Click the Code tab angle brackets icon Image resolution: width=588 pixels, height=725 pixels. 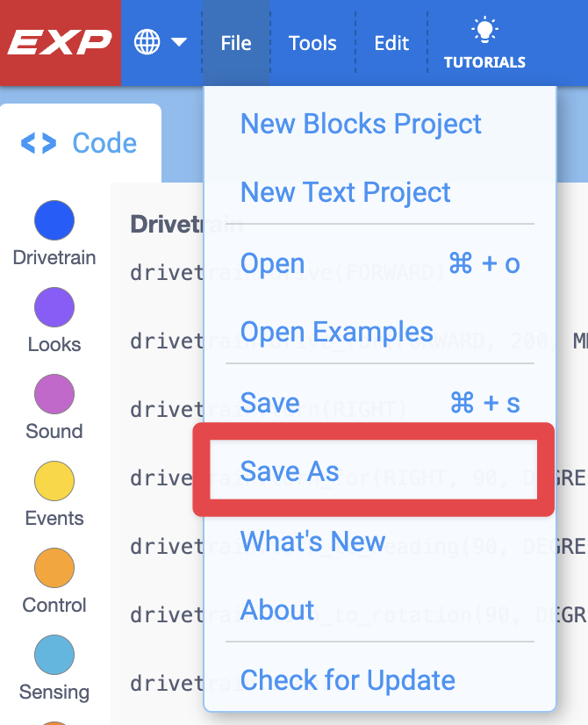click(x=38, y=142)
